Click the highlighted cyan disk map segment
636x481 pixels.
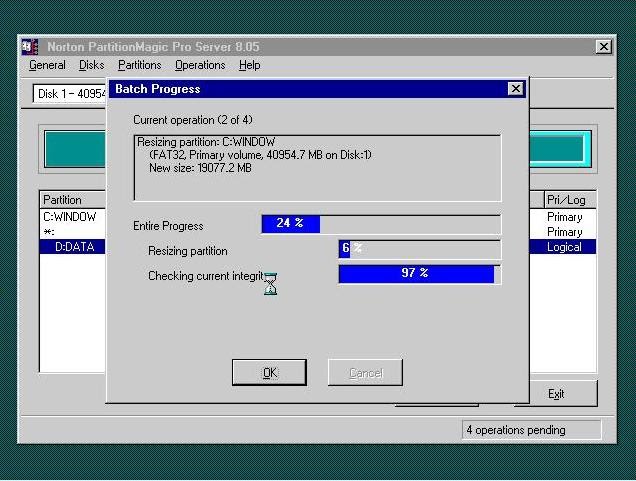(560, 149)
